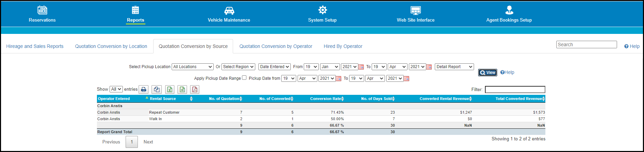This screenshot has height=152, width=644.
Task: Open the Reservations calendar icon
Action: [42, 10]
